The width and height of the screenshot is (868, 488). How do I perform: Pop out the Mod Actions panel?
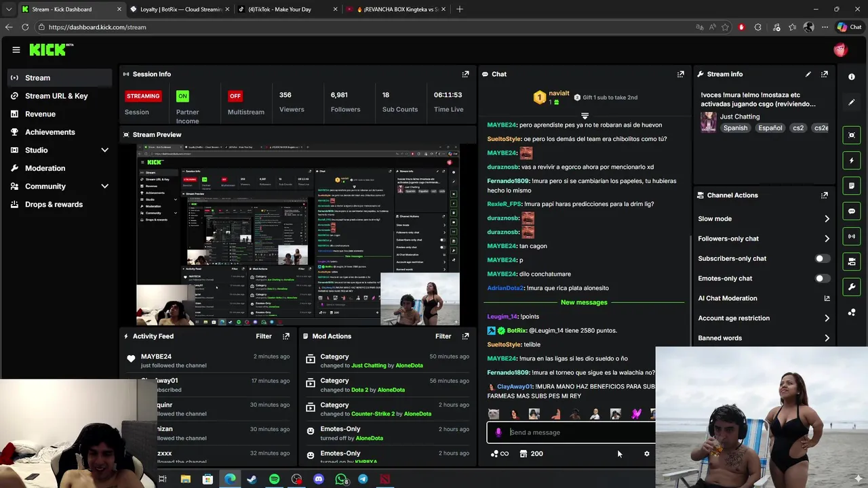click(x=465, y=336)
